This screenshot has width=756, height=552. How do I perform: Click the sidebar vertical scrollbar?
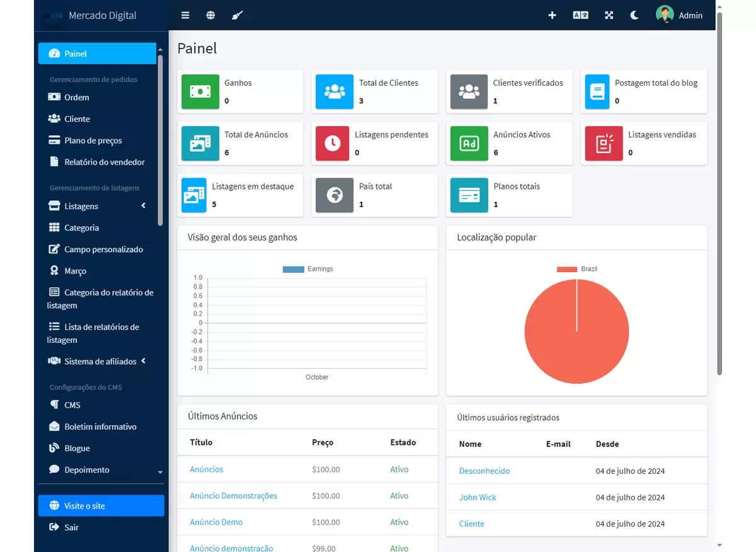click(160, 139)
